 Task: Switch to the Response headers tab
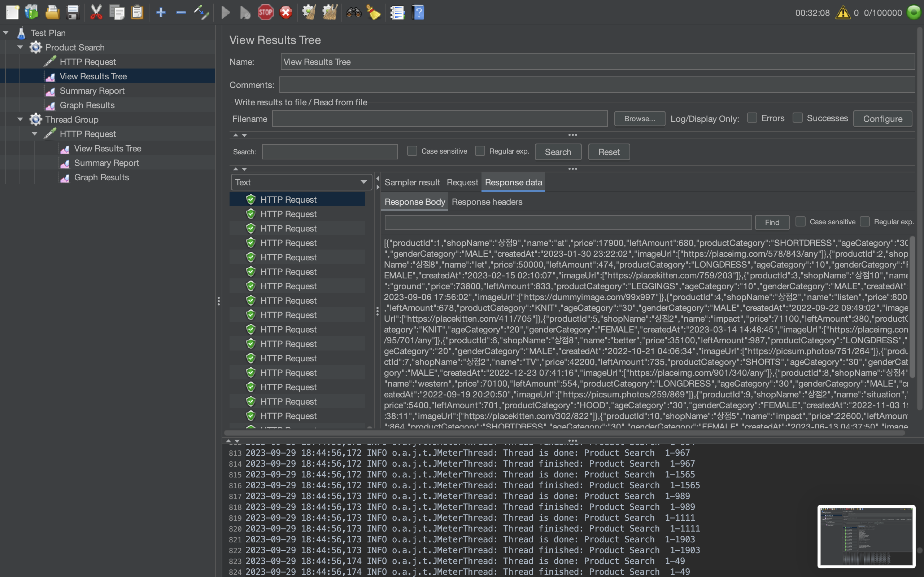pos(487,202)
